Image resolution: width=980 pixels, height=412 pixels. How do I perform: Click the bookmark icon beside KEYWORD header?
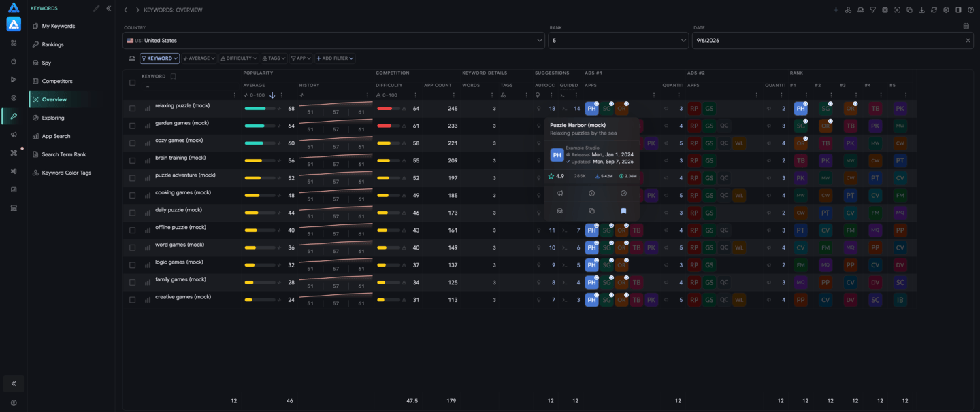(173, 76)
